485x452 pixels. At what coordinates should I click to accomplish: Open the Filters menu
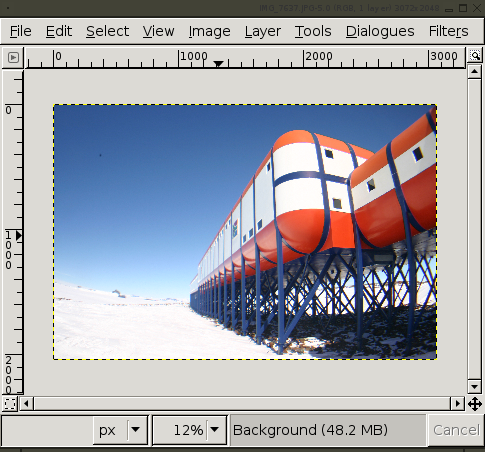tap(448, 31)
